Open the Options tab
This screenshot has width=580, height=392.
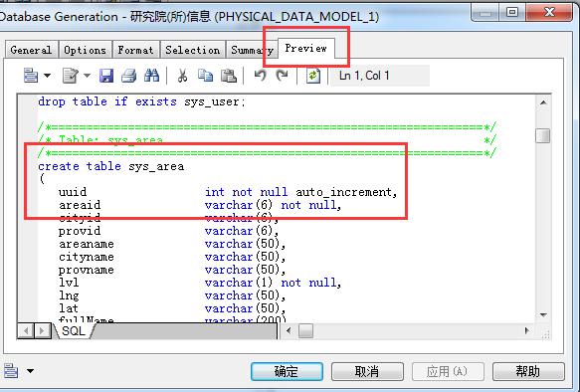86,50
